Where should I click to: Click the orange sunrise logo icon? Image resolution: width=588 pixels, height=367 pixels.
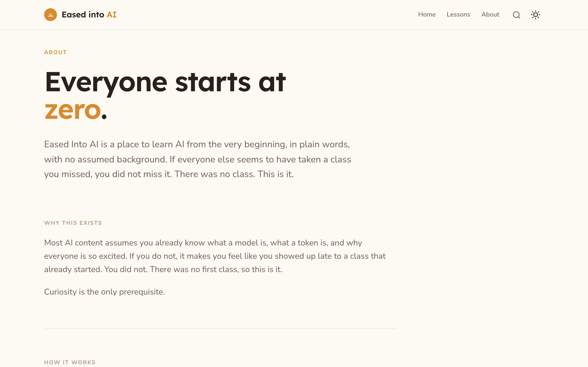(x=50, y=14)
